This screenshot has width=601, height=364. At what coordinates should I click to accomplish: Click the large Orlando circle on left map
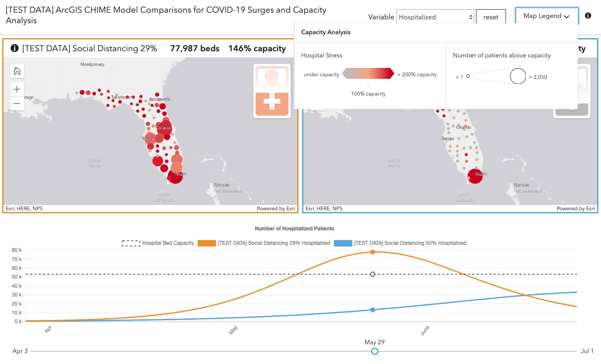point(164,129)
